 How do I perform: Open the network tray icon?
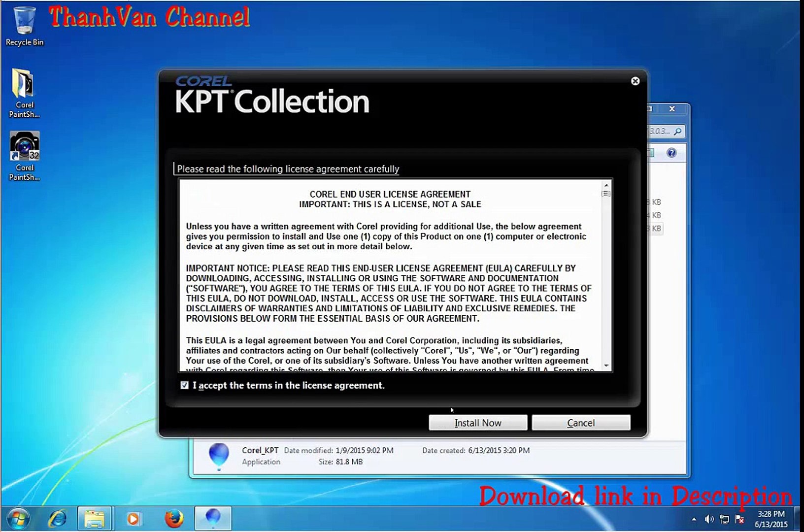pos(724,519)
